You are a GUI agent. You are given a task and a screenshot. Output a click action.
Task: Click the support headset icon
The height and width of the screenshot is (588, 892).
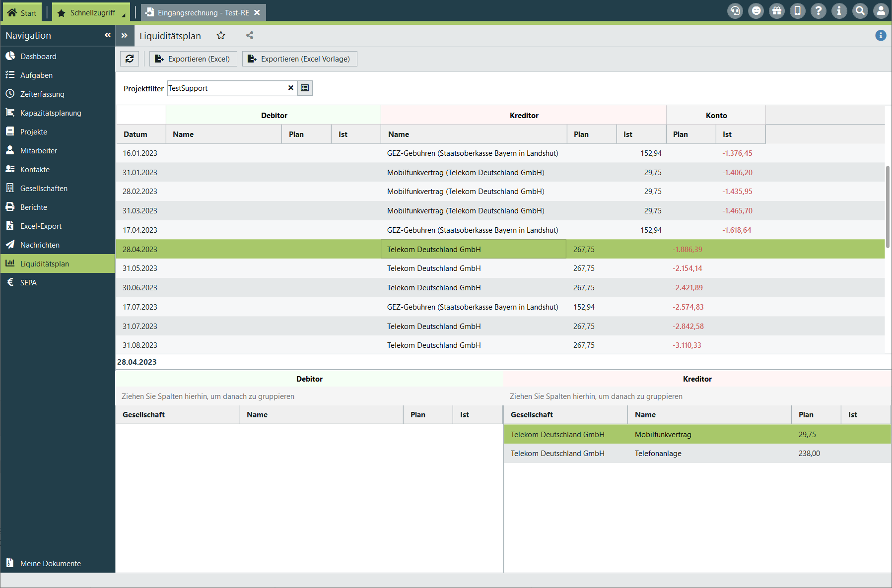point(735,11)
